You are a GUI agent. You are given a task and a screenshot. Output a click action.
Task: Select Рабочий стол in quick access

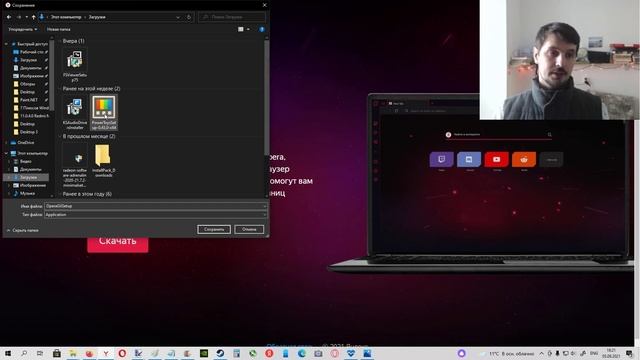click(30, 52)
